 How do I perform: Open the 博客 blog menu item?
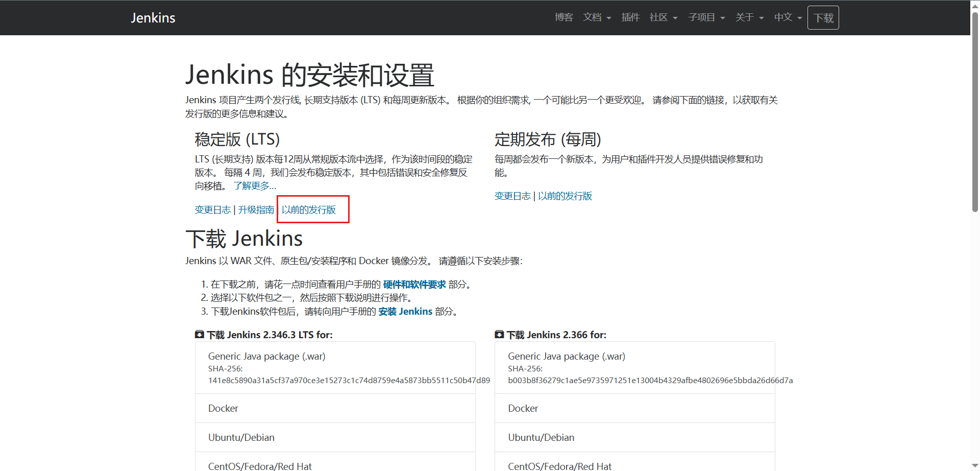tap(563, 17)
